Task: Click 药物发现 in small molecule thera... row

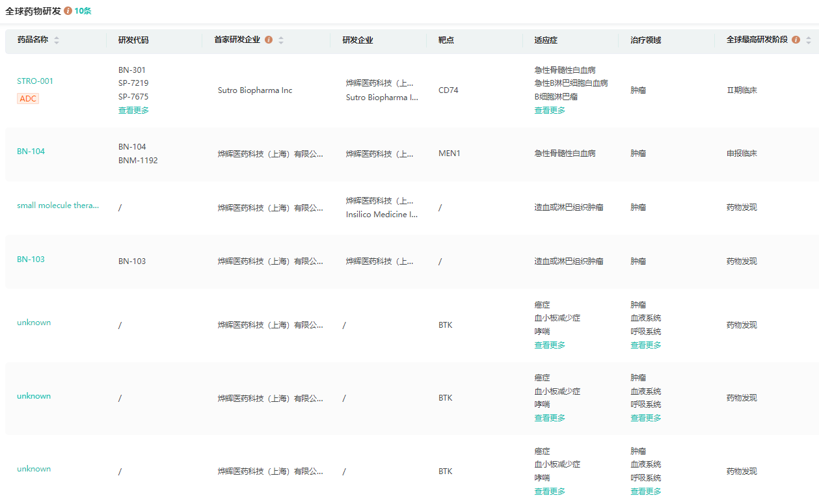Action: [742, 207]
